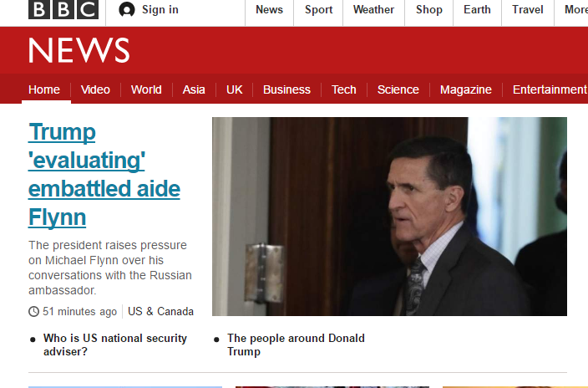The image size is (588, 388).
Task: Click the US & Canada section tag
Action: point(160,312)
